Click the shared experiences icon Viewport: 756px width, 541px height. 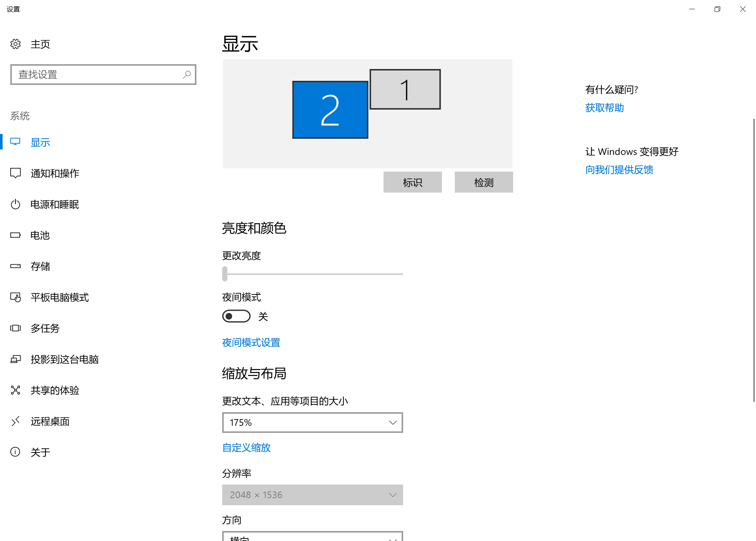click(x=16, y=390)
